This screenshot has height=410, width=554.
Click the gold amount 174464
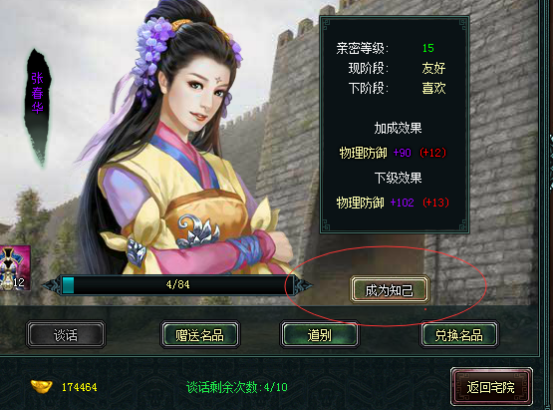pos(79,387)
